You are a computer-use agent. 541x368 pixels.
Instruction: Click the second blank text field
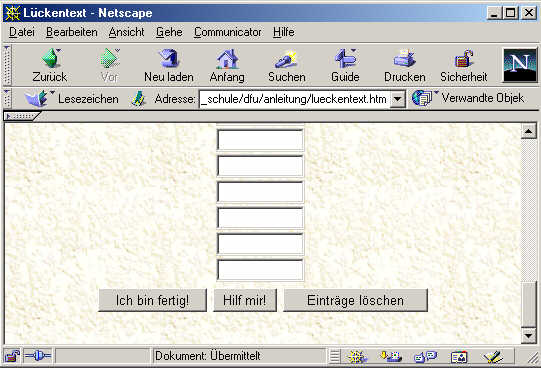[260, 166]
